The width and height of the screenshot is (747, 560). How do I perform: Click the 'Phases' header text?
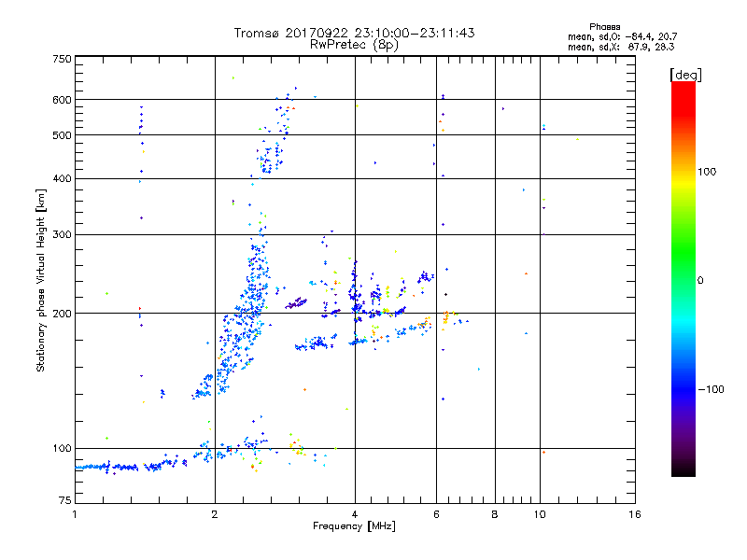click(604, 27)
